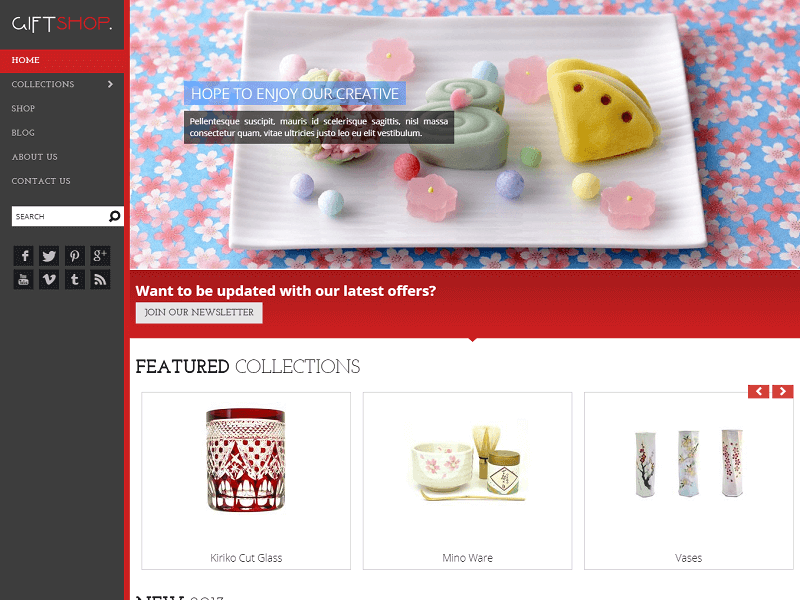This screenshot has width=800, height=600.
Task: Open the Tumblr social icon
Action: pyautogui.click(x=74, y=280)
